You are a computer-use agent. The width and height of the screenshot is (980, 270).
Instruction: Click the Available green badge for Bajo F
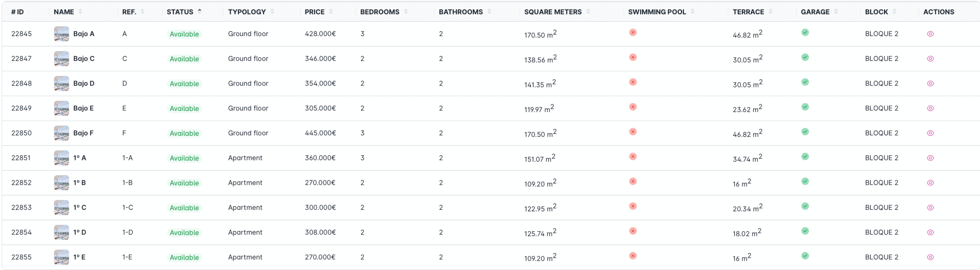coord(184,133)
